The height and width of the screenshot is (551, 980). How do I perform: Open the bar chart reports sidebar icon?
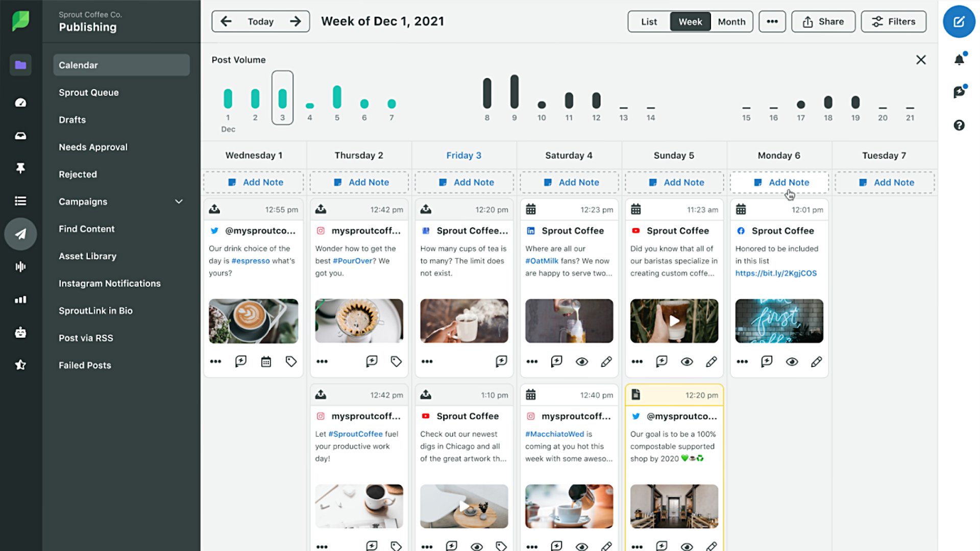(x=20, y=299)
